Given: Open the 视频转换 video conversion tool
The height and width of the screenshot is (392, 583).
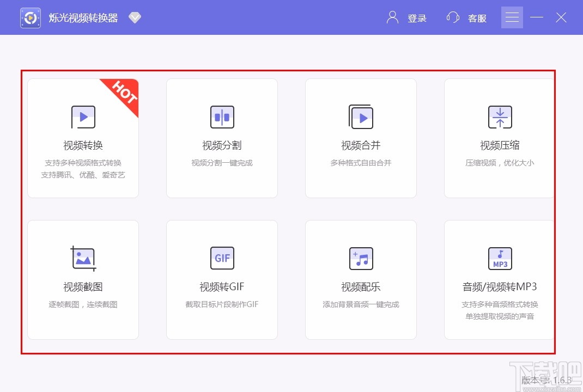Looking at the screenshot, I should click(83, 138).
